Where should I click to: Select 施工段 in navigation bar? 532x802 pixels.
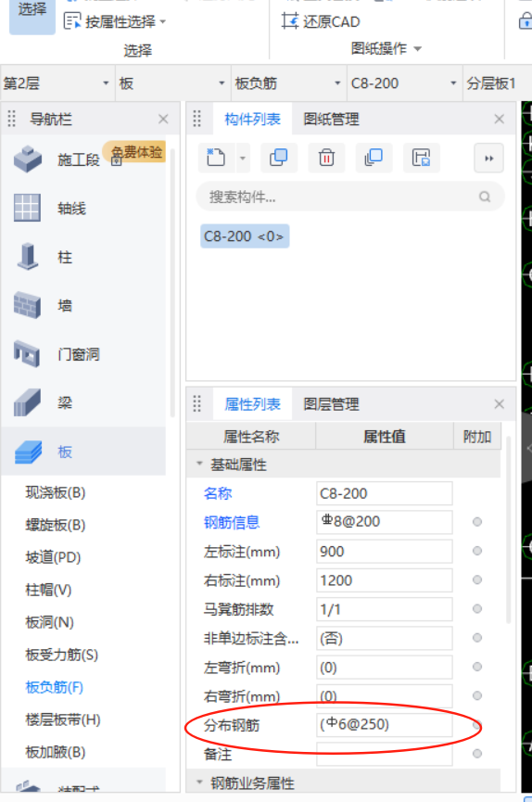click(x=78, y=159)
